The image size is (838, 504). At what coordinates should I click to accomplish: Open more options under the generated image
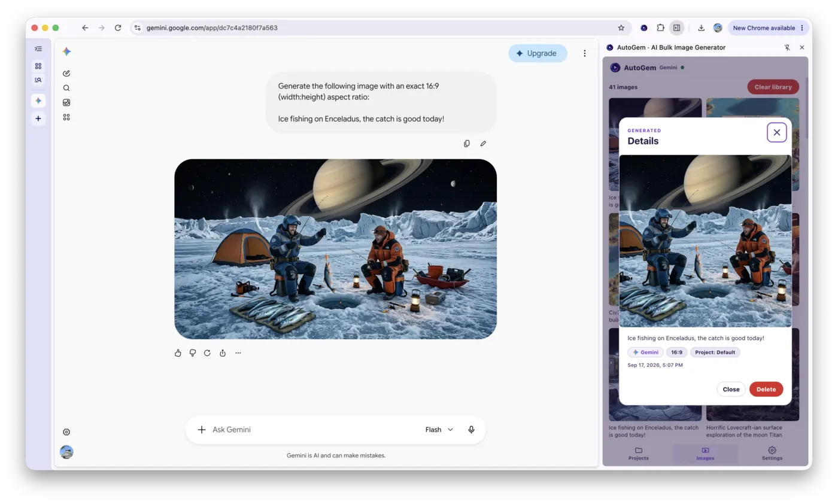coord(238,353)
